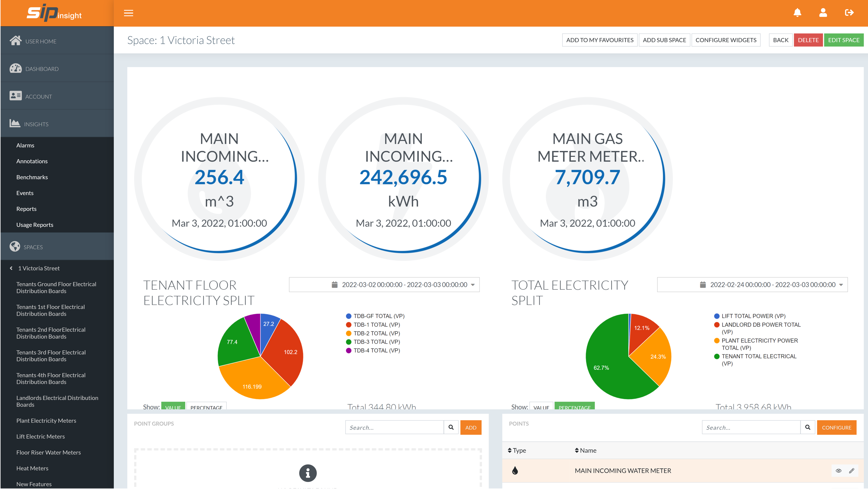View Main Incoming Water Meter with the eye icon
Viewport: 868px width, 489px height.
pos(838,471)
